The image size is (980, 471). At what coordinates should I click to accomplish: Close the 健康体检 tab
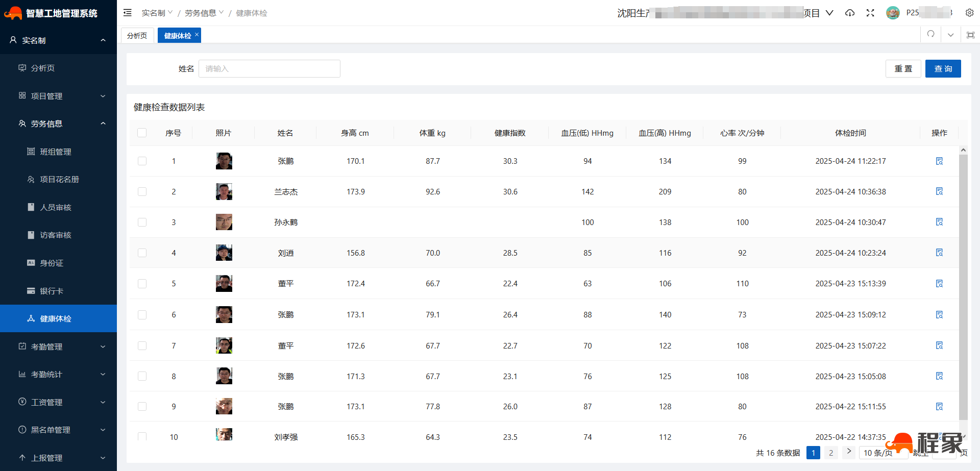197,35
